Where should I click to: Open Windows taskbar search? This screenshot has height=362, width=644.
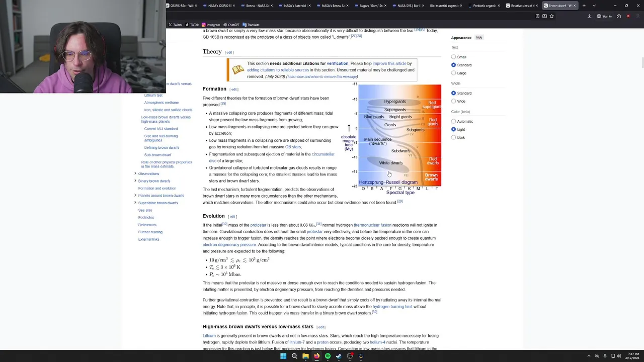point(294,356)
